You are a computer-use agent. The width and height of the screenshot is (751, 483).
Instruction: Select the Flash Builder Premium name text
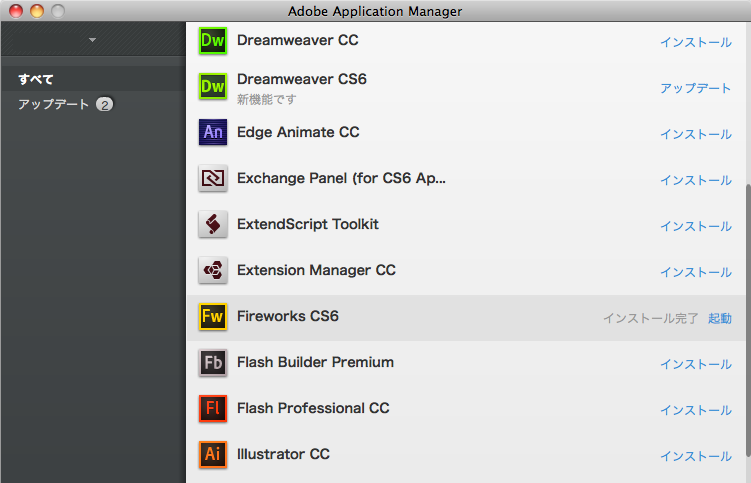pyautogui.click(x=315, y=362)
